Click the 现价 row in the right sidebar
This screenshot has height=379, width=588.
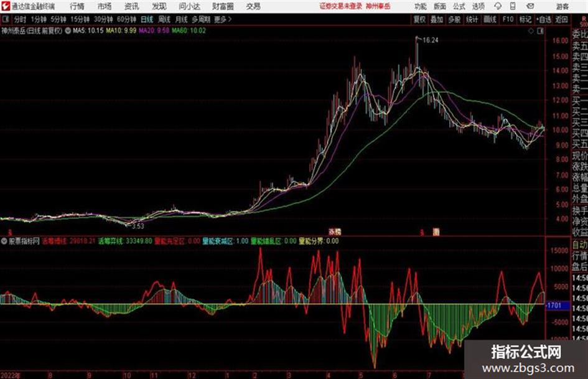click(580, 156)
